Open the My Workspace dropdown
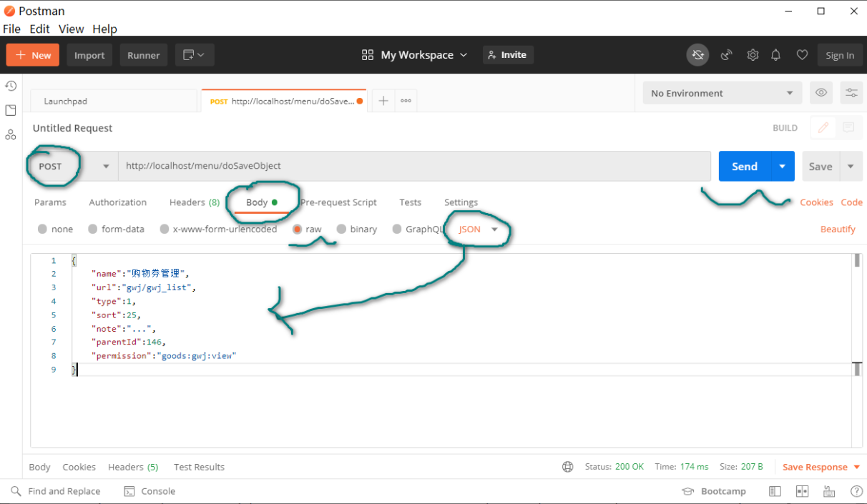 click(x=424, y=55)
